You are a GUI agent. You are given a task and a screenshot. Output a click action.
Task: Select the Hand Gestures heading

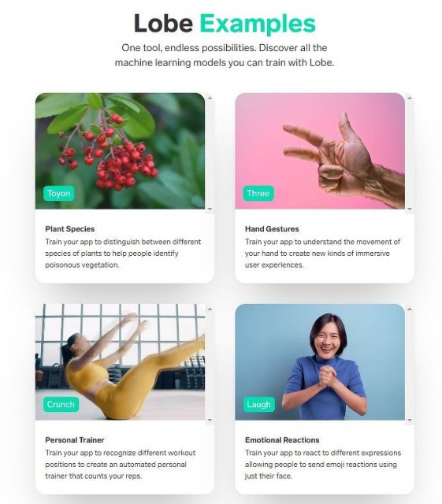(x=272, y=229)
